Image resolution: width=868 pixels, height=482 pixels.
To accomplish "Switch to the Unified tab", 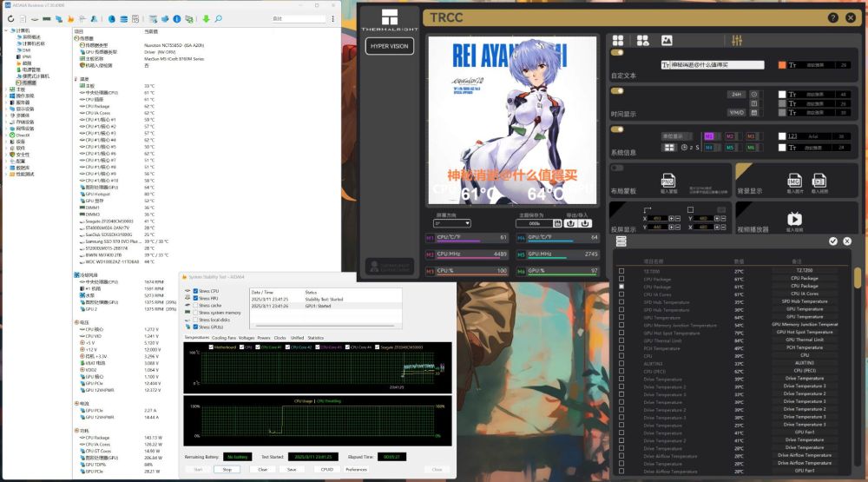I will (x=297, y=337).
